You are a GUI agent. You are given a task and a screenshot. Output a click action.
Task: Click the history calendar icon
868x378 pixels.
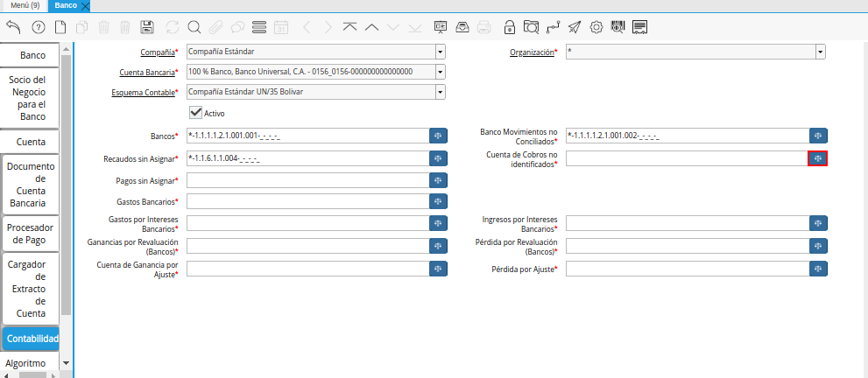point(281,26)
